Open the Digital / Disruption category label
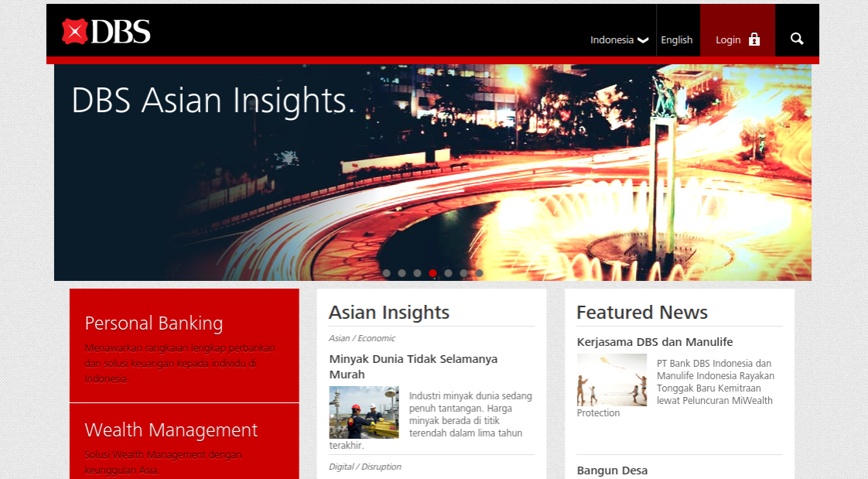The height and width of the screenshot is (479, 868). 365,467
